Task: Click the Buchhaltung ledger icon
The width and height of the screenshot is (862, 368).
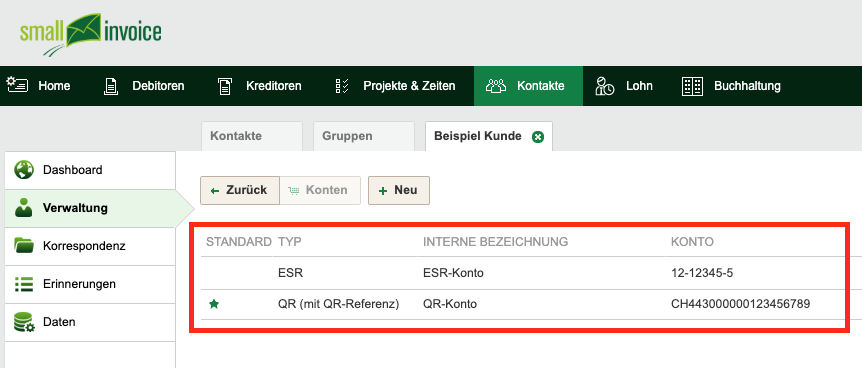Action: (692, 86)
